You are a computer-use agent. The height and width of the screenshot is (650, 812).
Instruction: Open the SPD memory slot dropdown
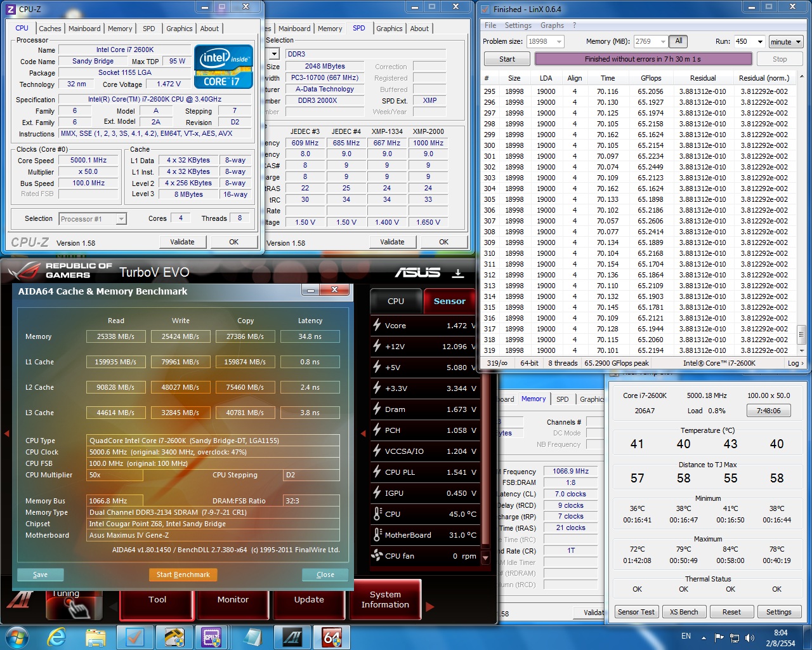click(274, 54)
